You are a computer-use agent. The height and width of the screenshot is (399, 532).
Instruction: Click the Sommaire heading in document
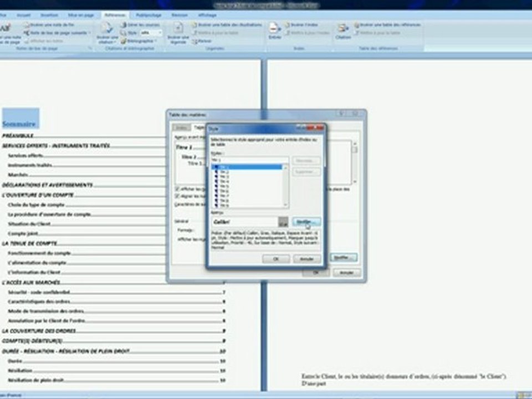point(19,124)
